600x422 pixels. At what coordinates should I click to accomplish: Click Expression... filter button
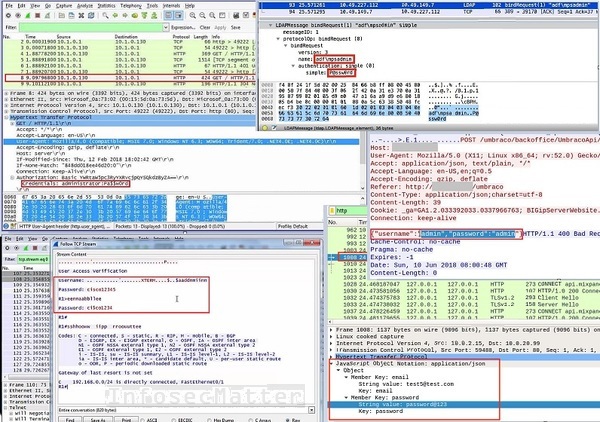tap(183, 28)
